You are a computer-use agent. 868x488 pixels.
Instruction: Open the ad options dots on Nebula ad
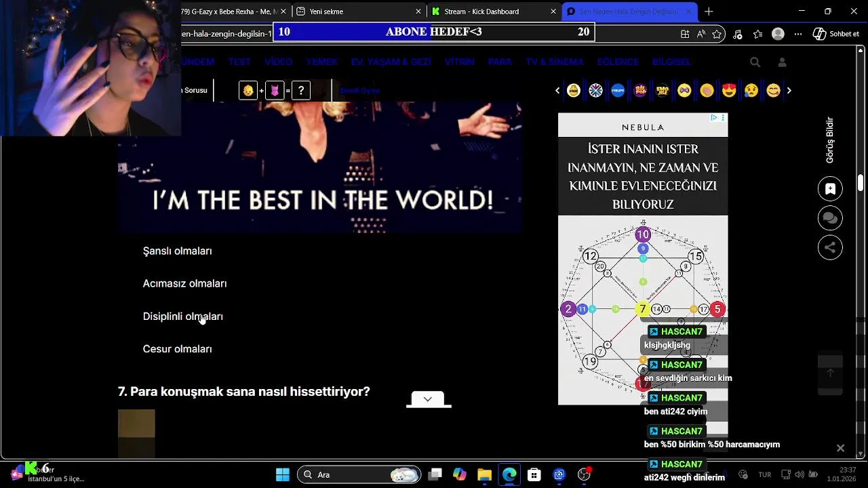[723, 118]
